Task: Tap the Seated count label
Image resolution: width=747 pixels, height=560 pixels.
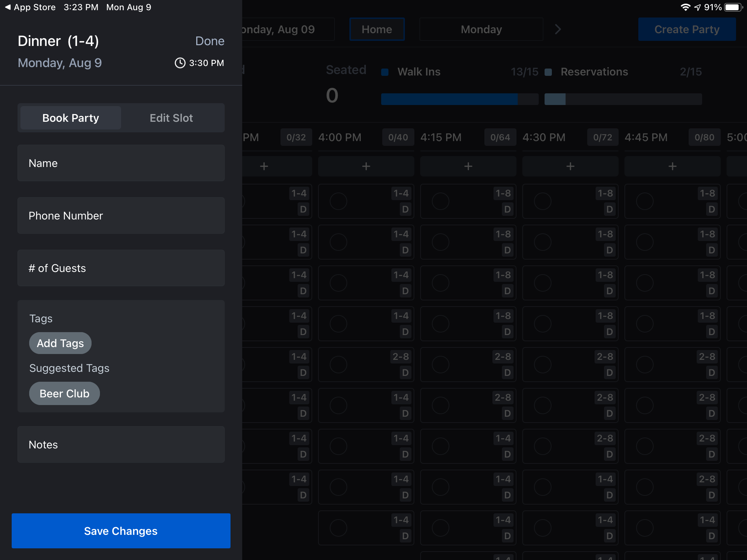Action: pos(346,70)
